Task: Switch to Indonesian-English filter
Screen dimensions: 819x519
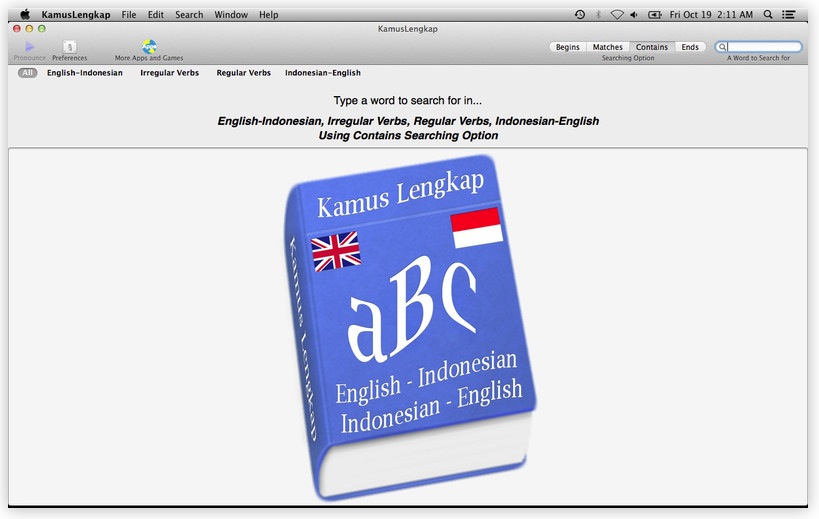Action: point(323,73)
